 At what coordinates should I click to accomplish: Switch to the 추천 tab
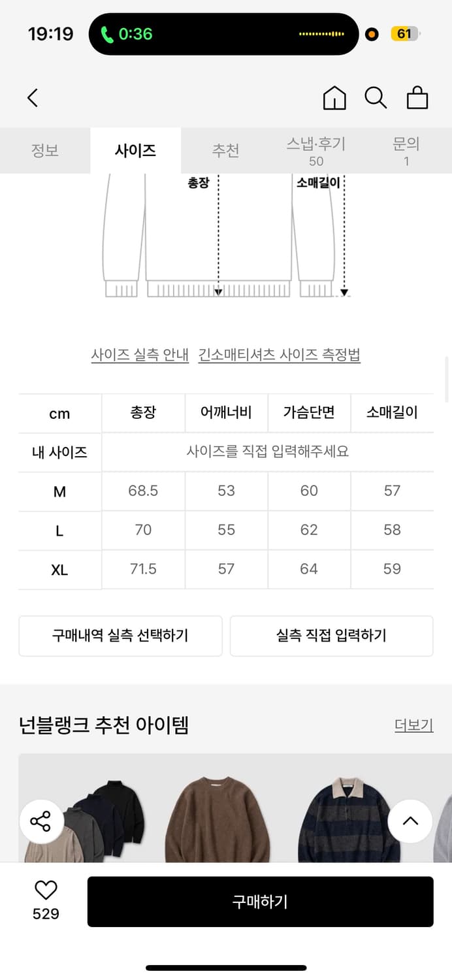[x=225, y=150]
